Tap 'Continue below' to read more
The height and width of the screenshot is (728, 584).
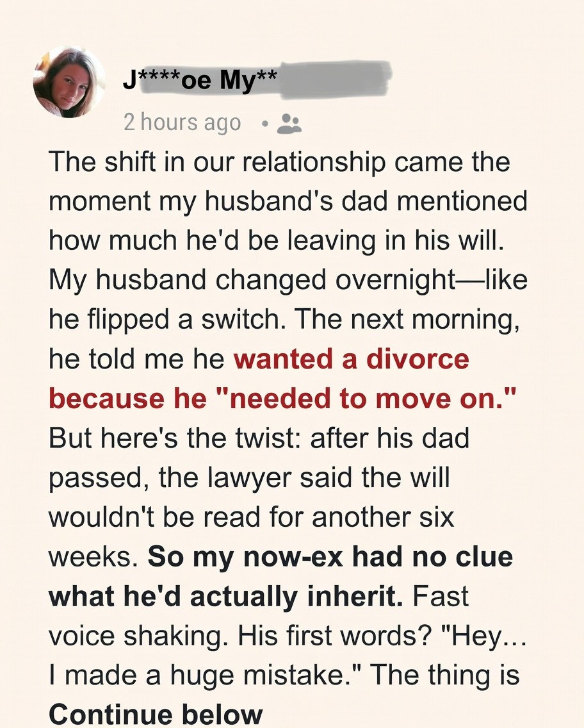pyautogui.click(x=156, y=714)
